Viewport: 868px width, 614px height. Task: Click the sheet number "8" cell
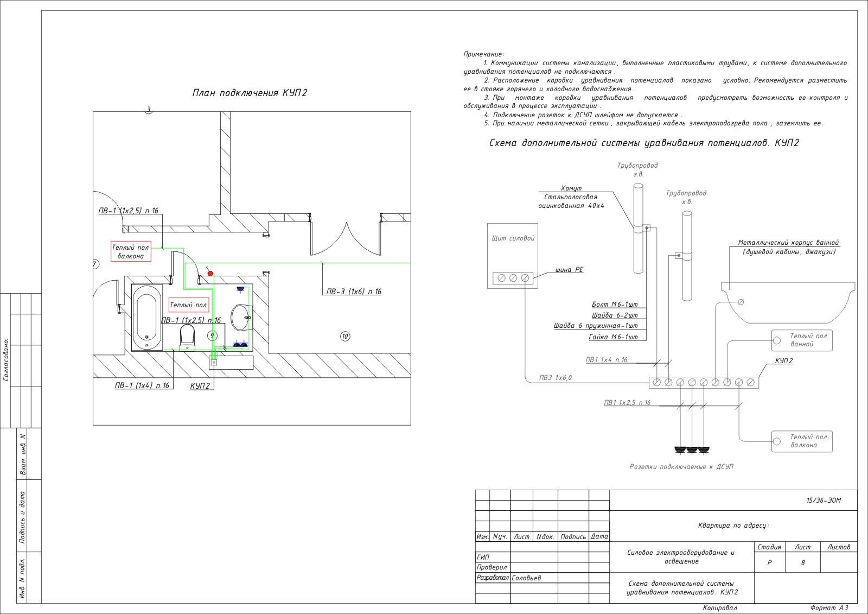point(802,563)
